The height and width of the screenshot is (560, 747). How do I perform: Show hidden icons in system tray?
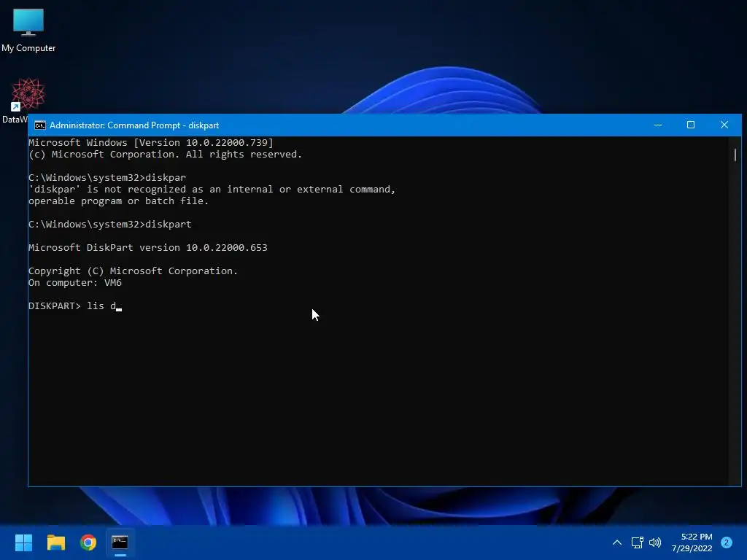[x=617, y=542]
